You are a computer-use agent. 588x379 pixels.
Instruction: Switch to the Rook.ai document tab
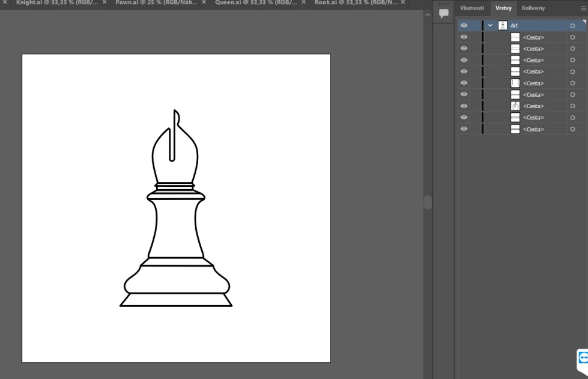[356, 2]
